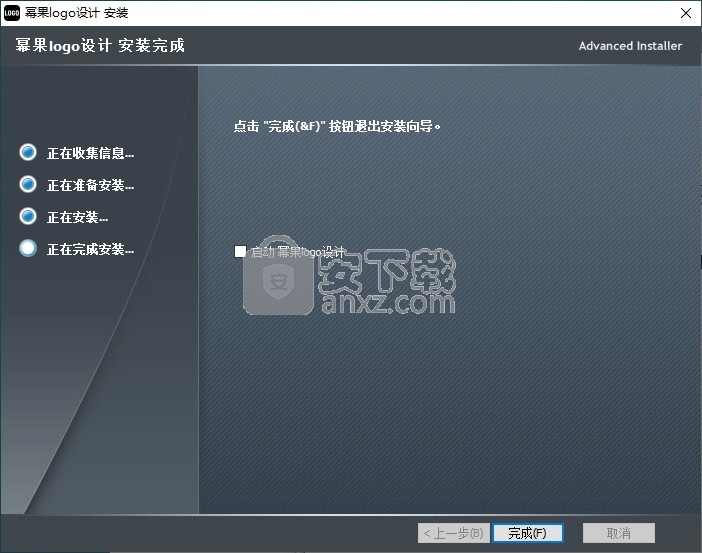Click the 正在安装... step text

tap(77, 217)
